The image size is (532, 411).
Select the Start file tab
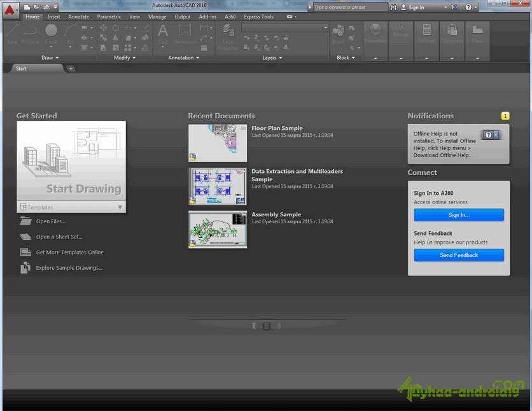[x=36, y=69]
